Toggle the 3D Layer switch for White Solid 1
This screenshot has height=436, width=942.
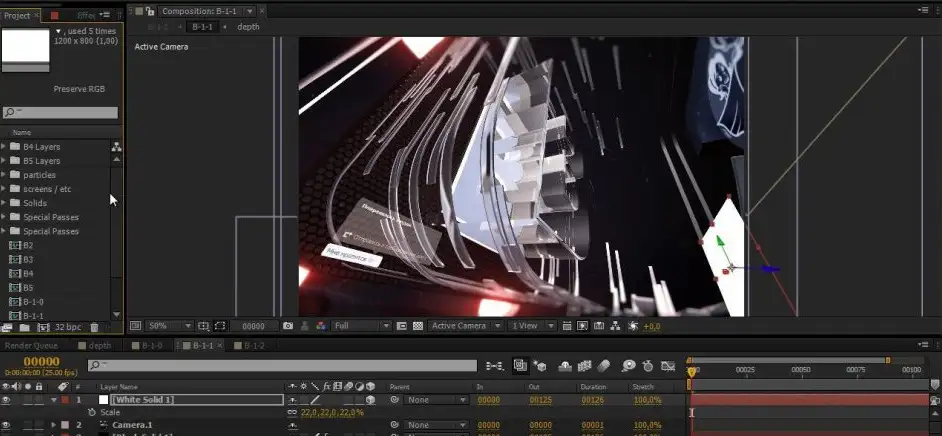(370, 399)
